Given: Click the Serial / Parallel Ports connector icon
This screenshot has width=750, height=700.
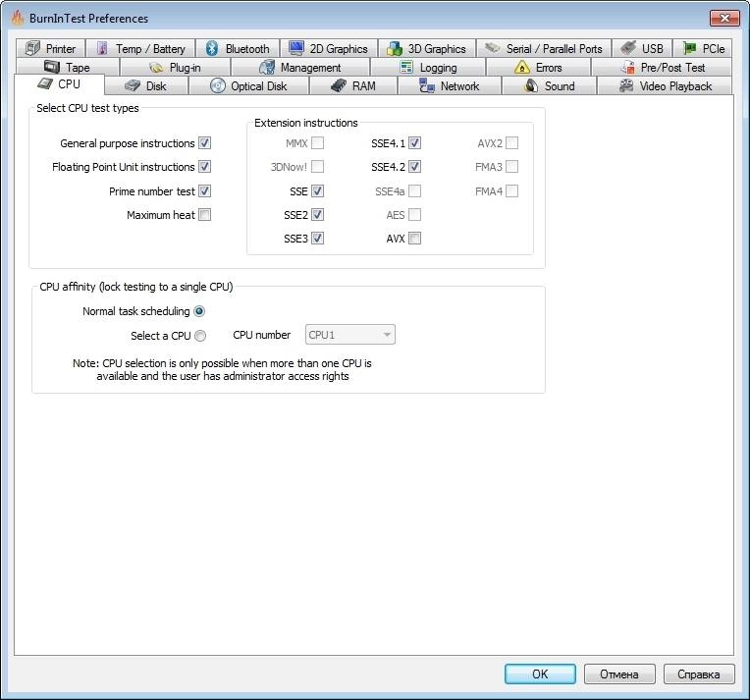Looking at the screenshot, I should point(492,47).
